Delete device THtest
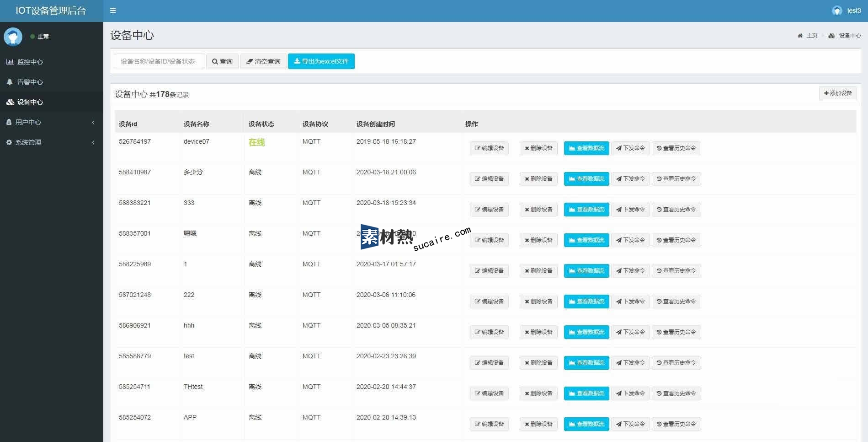This screenshot has width=868, height=442. point(538,393)
